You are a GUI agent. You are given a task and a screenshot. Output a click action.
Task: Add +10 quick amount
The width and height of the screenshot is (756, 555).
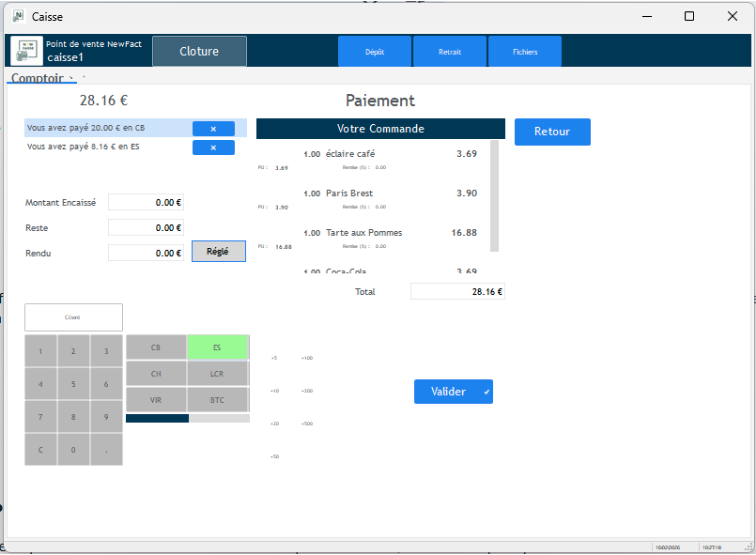pos(274,391)
